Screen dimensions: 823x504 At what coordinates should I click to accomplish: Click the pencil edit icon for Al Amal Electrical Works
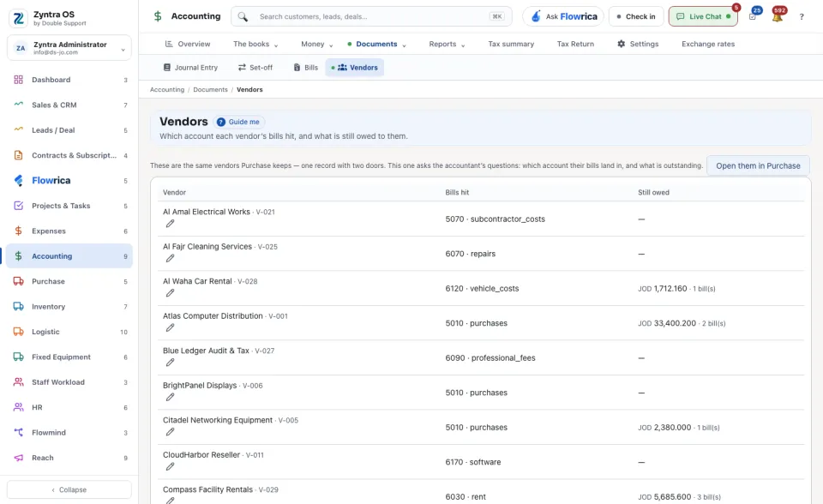(170, 224)
